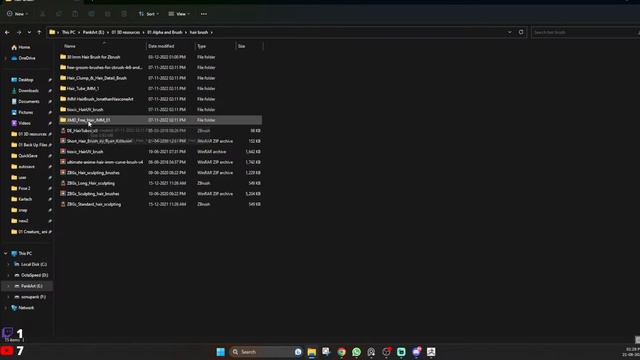Viewport: 640px width, 360px height.
Task: Select 01 Alpha and Brush breadcrumb
Action: click(x=165, y=32)
